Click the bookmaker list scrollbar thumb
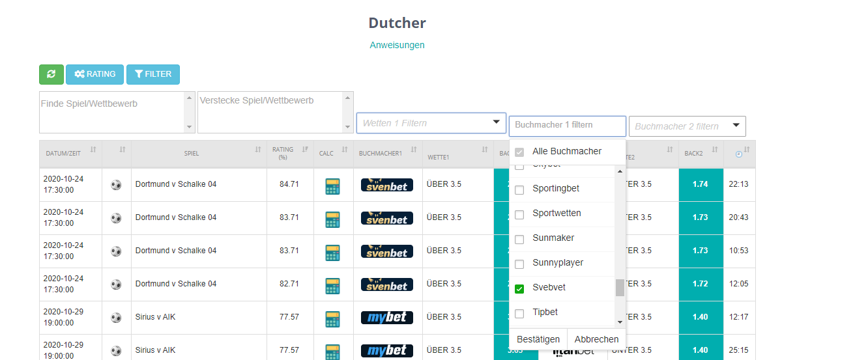Viewport: 868px width, 360px height. 620,288
